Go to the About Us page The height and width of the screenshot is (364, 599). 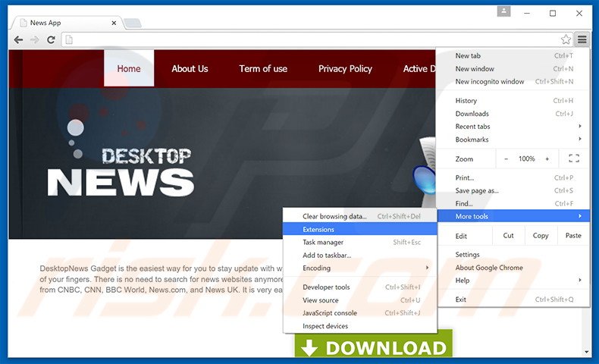click(190, 69)
